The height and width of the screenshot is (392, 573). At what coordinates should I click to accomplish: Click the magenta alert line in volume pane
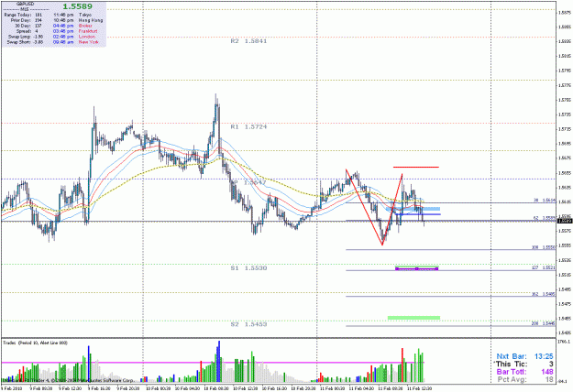coord(212,363)
